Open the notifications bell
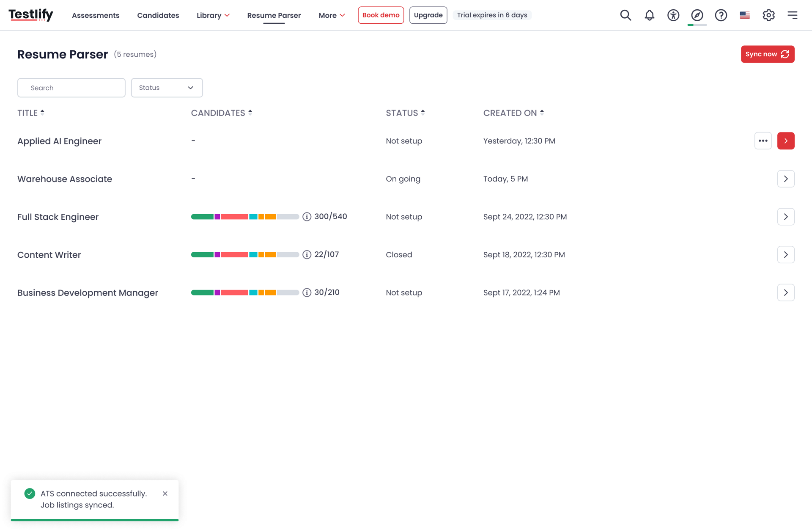This screenshot has width=812, height=532. [x=649, y=15]
